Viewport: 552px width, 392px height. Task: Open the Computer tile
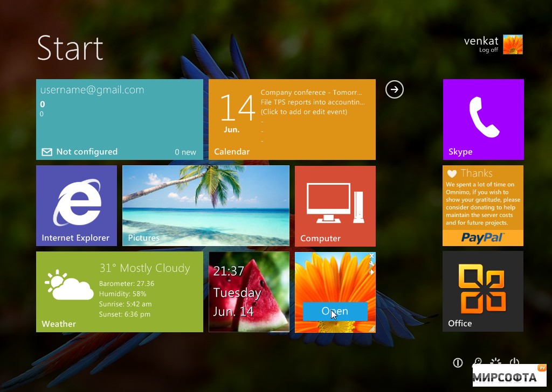335,206
